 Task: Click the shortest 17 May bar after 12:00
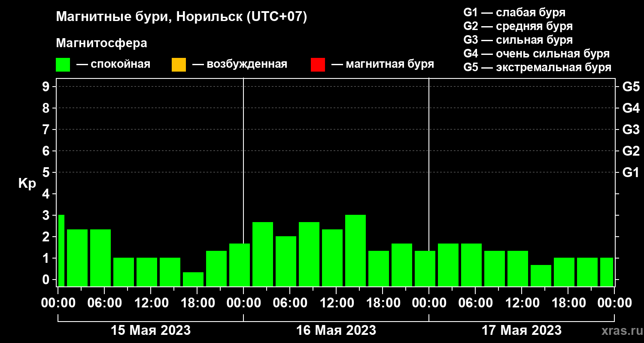click(x=541, y=275)
